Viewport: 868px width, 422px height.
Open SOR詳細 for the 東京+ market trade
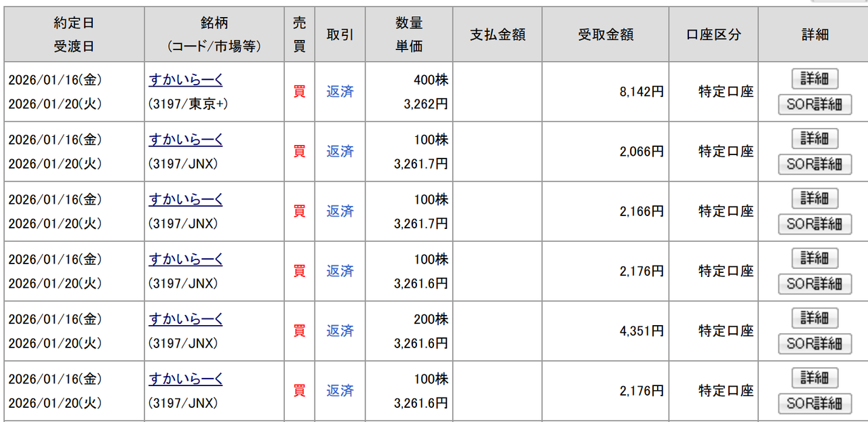814,104
